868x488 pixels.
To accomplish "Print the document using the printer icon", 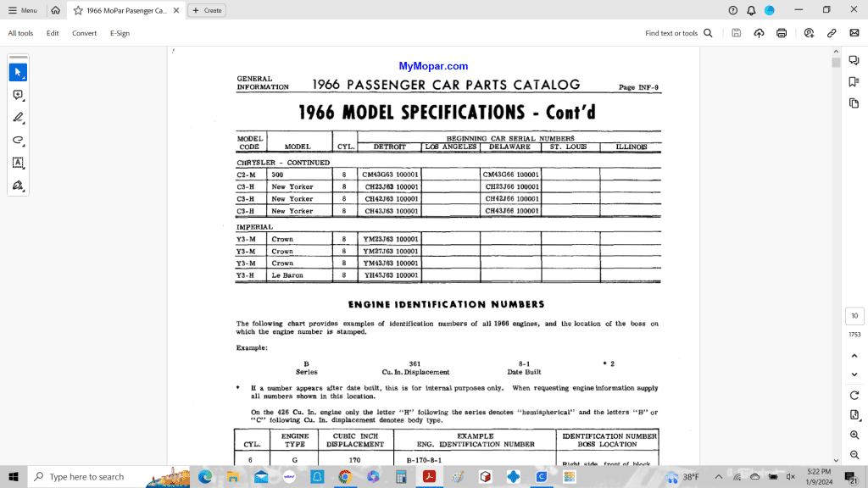I will pyautogui.click(x=782, y=33).
